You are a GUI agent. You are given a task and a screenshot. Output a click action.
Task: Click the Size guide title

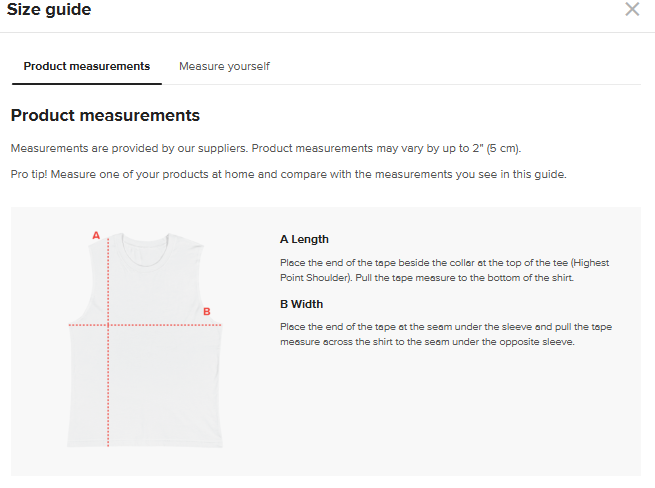tap(49, 10)
